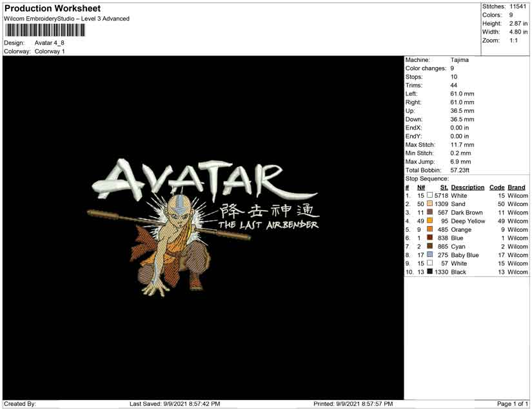
Task: Click the Brand column header
Action: point(517,187)
